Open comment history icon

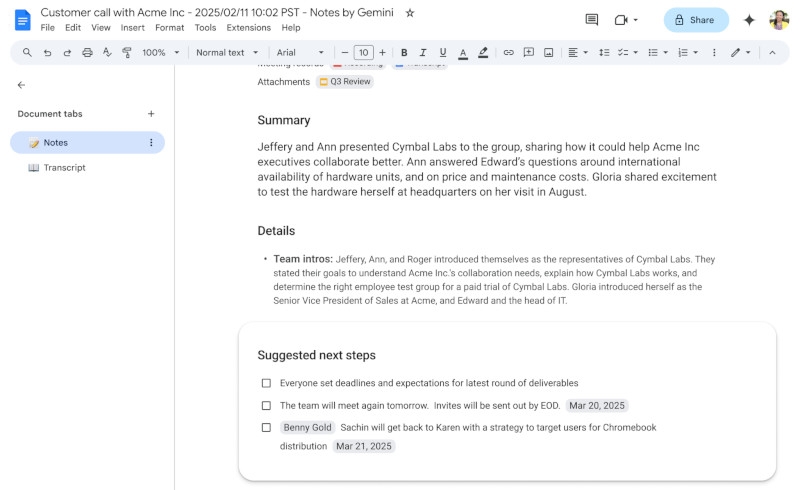click(591, 20)
